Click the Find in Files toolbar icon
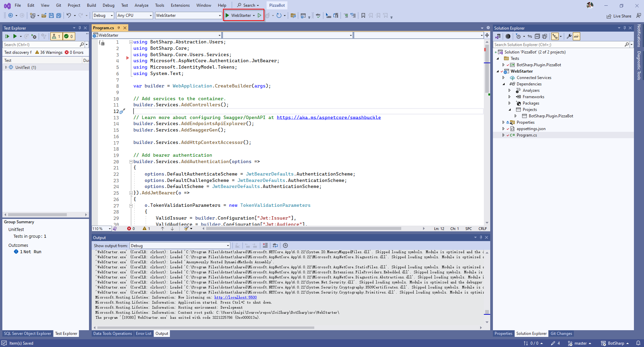Screen dimensions: 644x347 pos(293,15)
